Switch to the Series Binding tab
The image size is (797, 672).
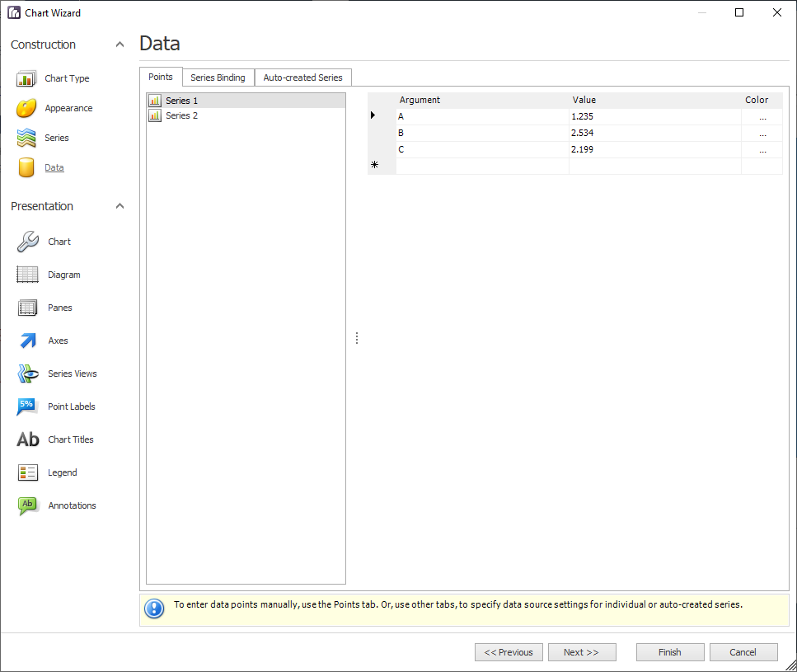(218, 77)
